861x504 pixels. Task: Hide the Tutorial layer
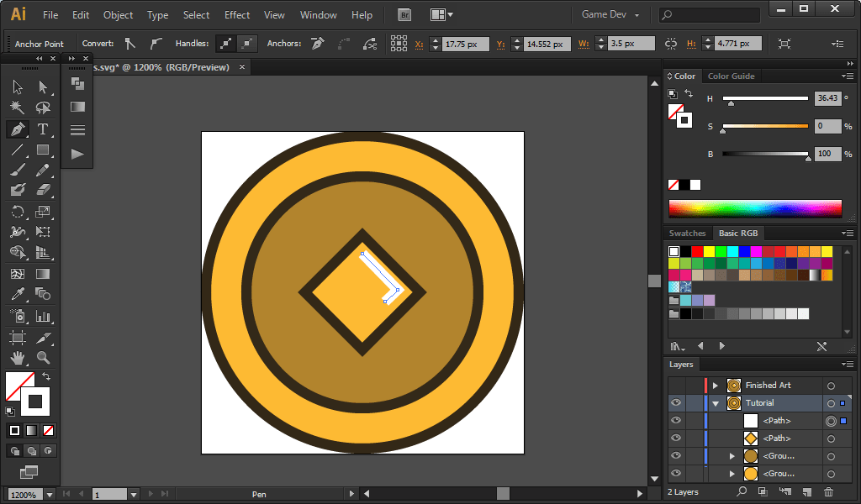pyautogui.click(x=676, y=403)
